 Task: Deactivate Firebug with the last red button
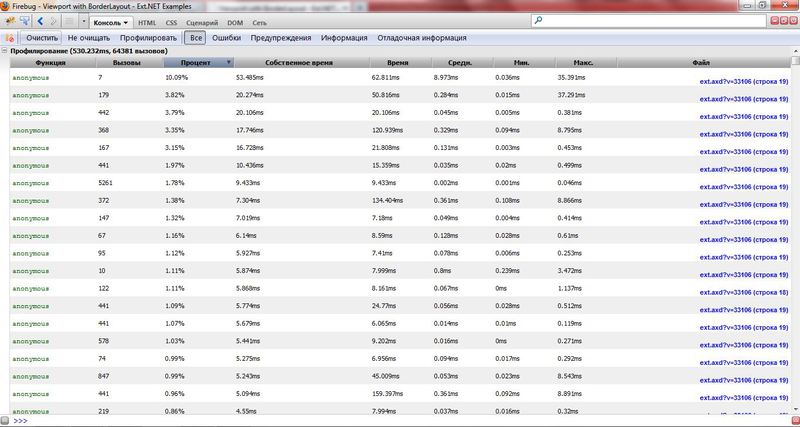tap(792, 20)
